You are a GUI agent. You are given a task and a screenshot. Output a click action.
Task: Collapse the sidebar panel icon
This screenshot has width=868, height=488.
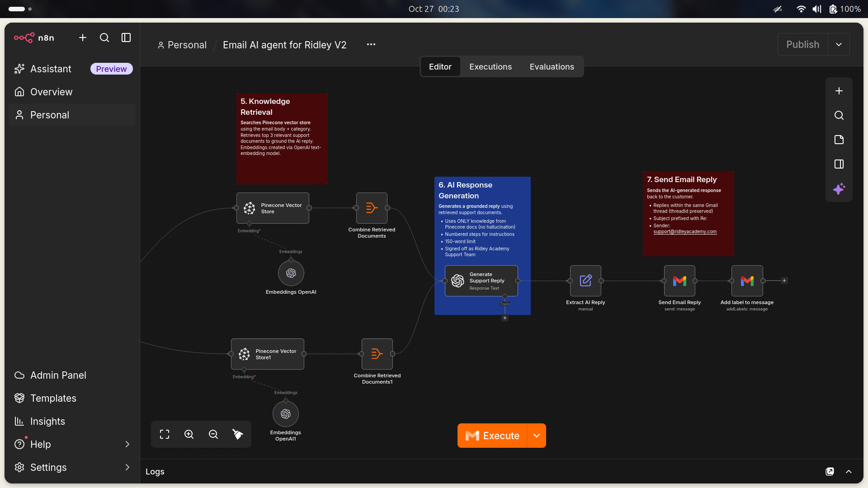[126, 38]
